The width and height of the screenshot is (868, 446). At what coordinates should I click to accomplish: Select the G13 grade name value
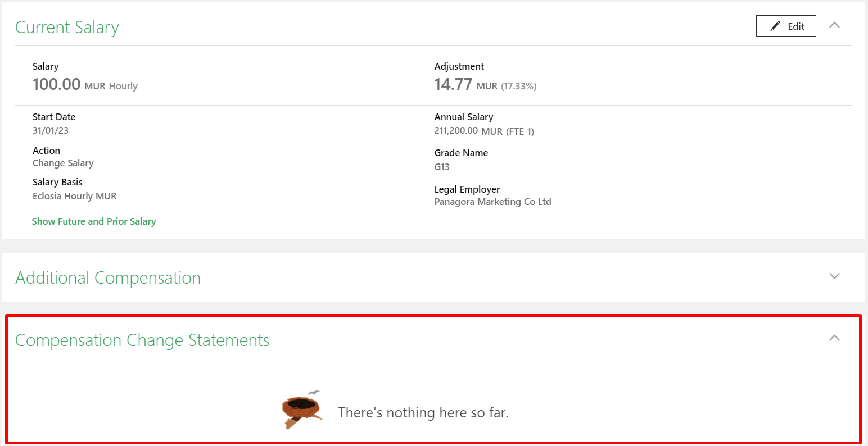(x=442, y=167)
